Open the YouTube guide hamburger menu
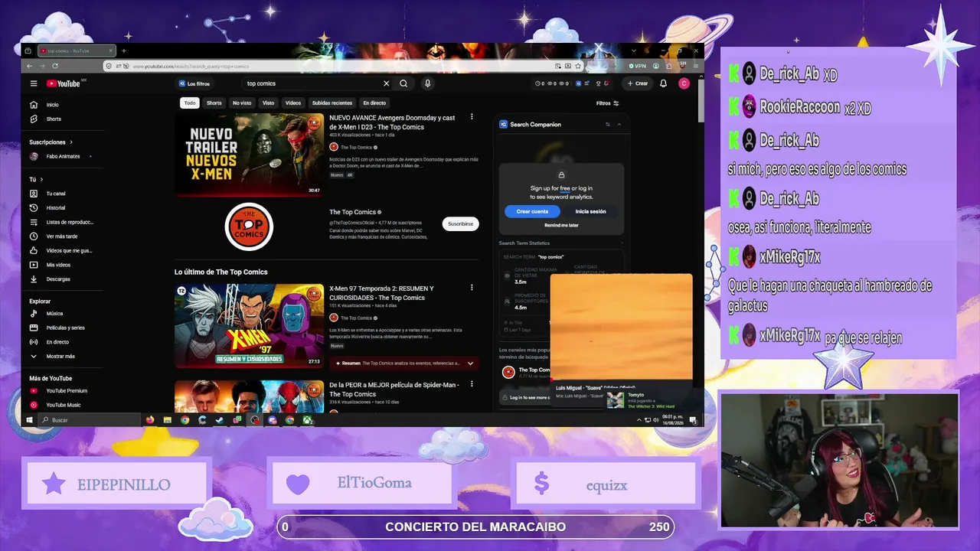The image size is (980, 551). [x=34, y=83]
